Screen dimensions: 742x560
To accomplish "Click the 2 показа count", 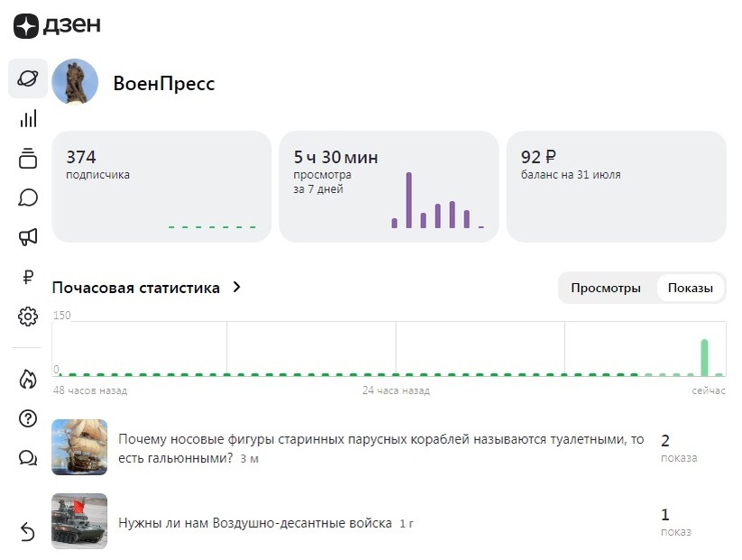I will (x=679, y=448).
